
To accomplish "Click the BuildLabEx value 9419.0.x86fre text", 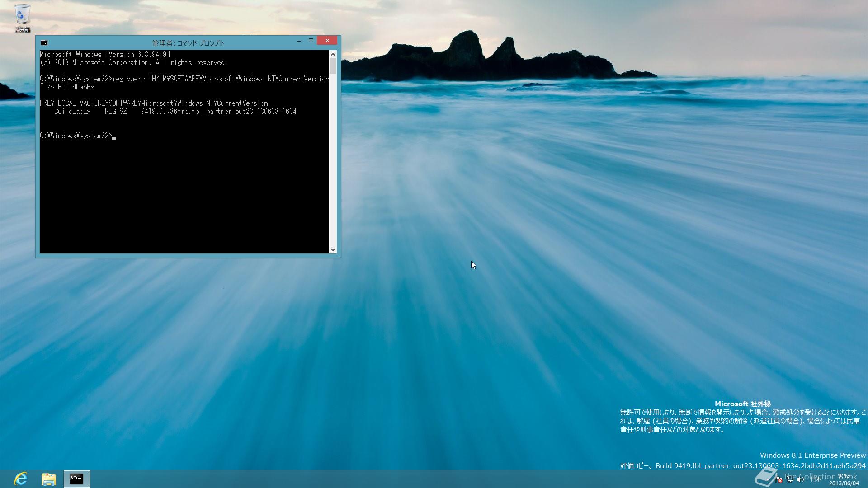I will point(219,111).
